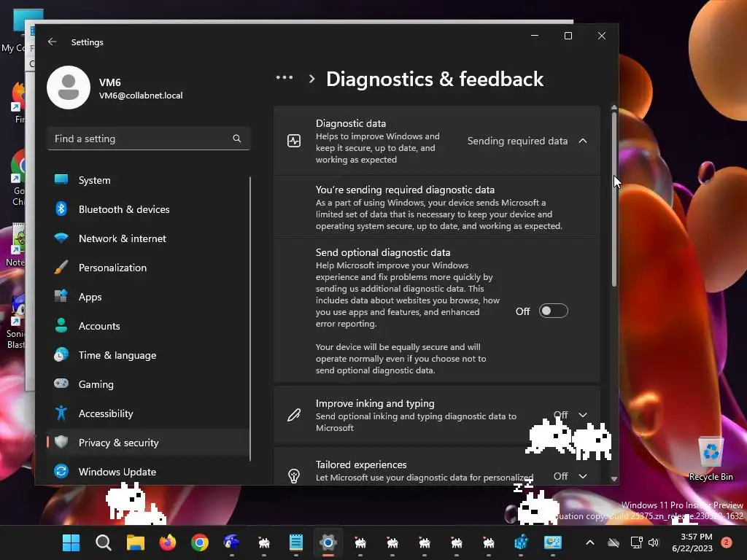The width and height of the screenshot is (747, 560).
Task: Select the Bluetooth icon in sidebar
Action: 61,209
